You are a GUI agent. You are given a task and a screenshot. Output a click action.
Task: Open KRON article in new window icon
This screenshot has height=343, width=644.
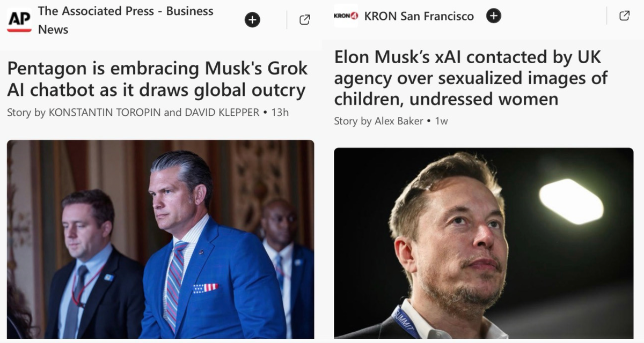pyautogui.click(x=624, y=16)
